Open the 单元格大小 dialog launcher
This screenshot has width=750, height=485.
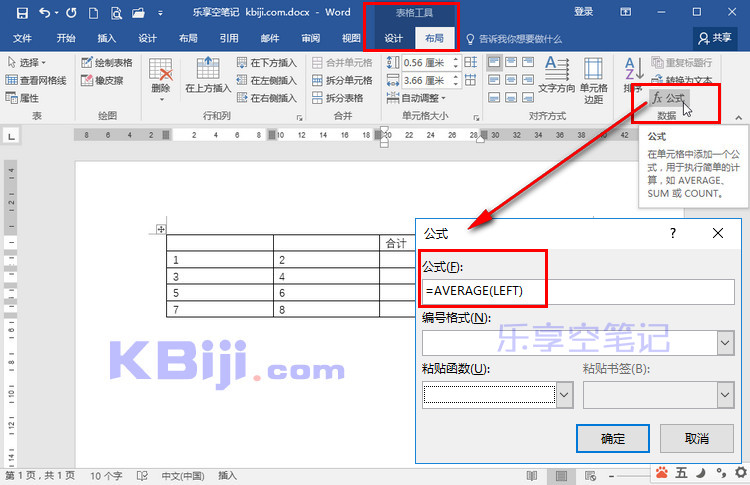pyautogui.click(x=476, y=117)
